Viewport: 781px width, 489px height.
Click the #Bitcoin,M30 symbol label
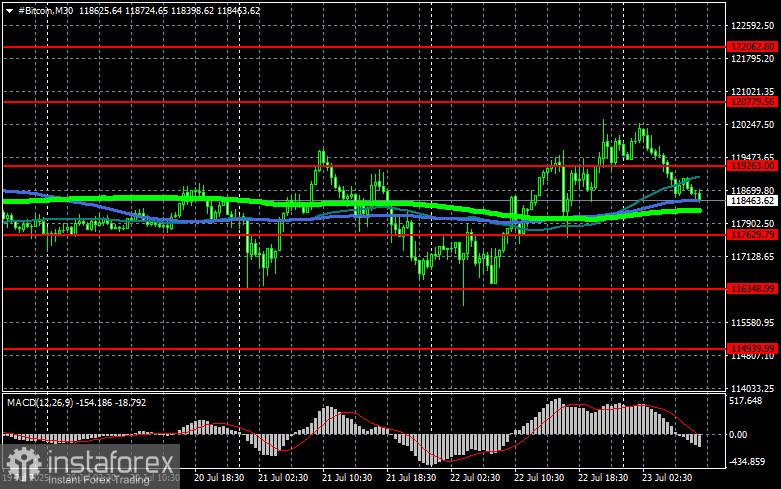45,10
